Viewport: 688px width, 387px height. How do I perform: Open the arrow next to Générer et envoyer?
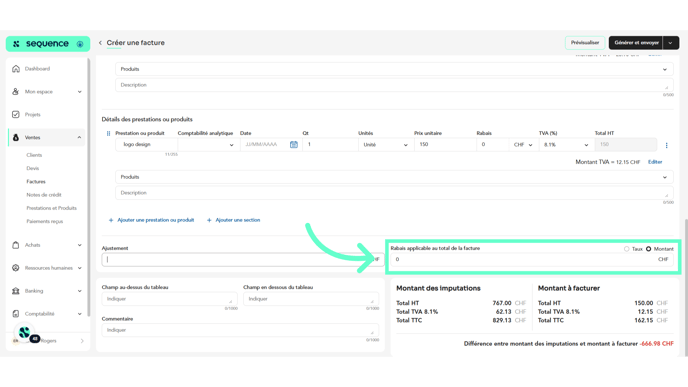pos(670,43)
